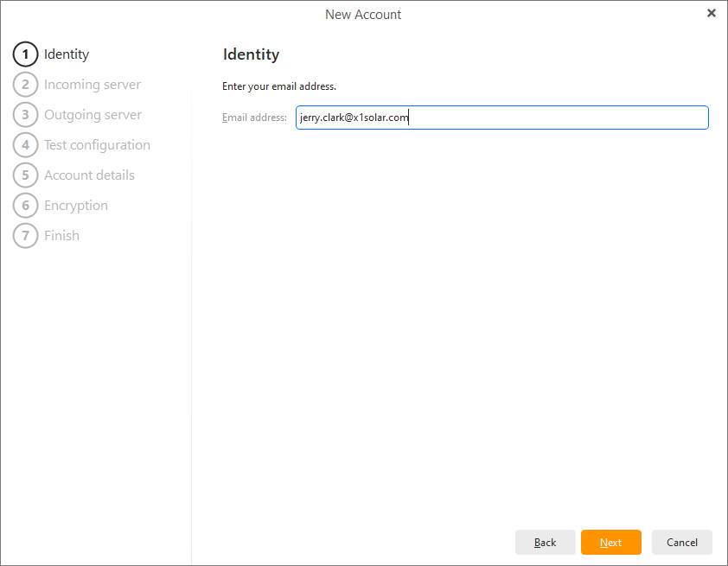Click the step 2 circle icon
The height and width of the screenshot is (566, 728).
click(26, 85)
